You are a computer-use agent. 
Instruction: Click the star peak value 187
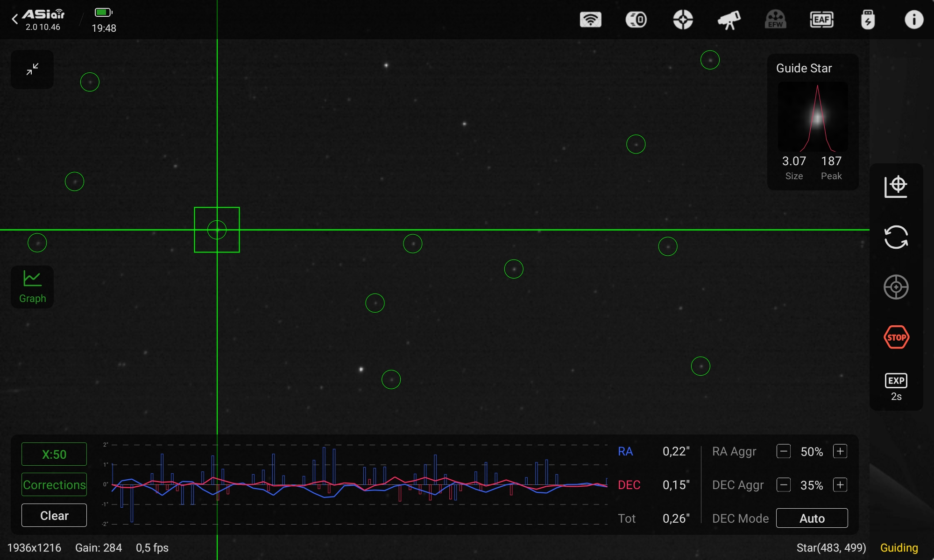(x=831, y=161)
